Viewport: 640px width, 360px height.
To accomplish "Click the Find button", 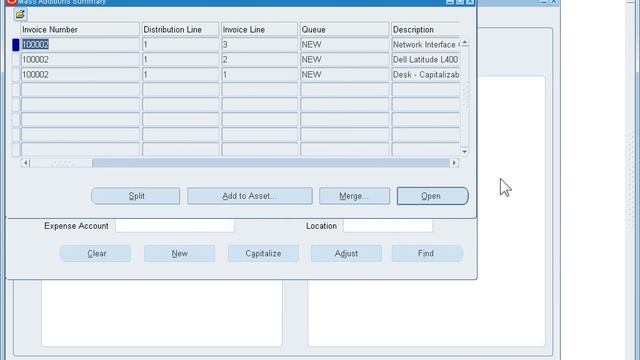I will pos(427,253).
